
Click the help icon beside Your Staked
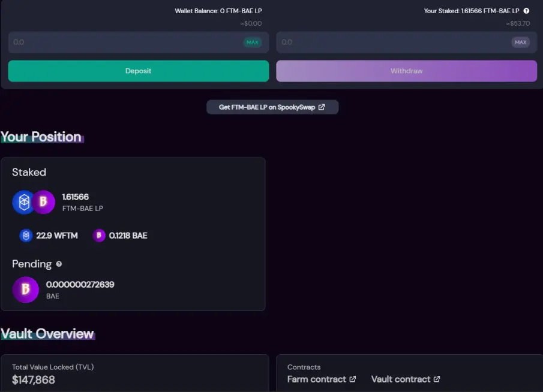[526, 11]
